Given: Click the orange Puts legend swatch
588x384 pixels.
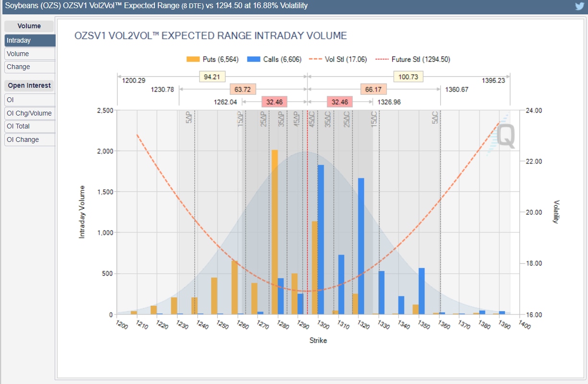Looking at the screenshot, I should [x=193, y=59].
